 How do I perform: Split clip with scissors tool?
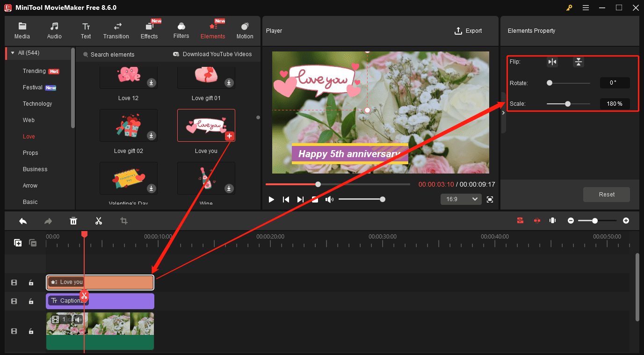coord(98,221)
